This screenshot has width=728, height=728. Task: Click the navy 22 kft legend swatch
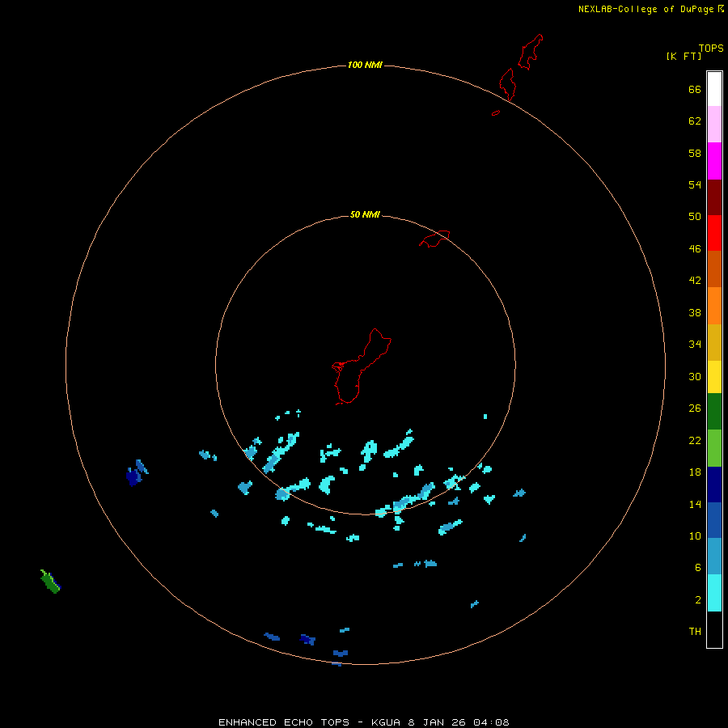point(714,485)
